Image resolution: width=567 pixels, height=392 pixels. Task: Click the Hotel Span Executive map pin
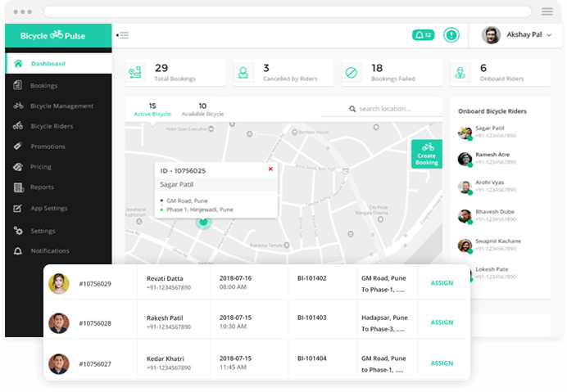click(x=211, y=128)
